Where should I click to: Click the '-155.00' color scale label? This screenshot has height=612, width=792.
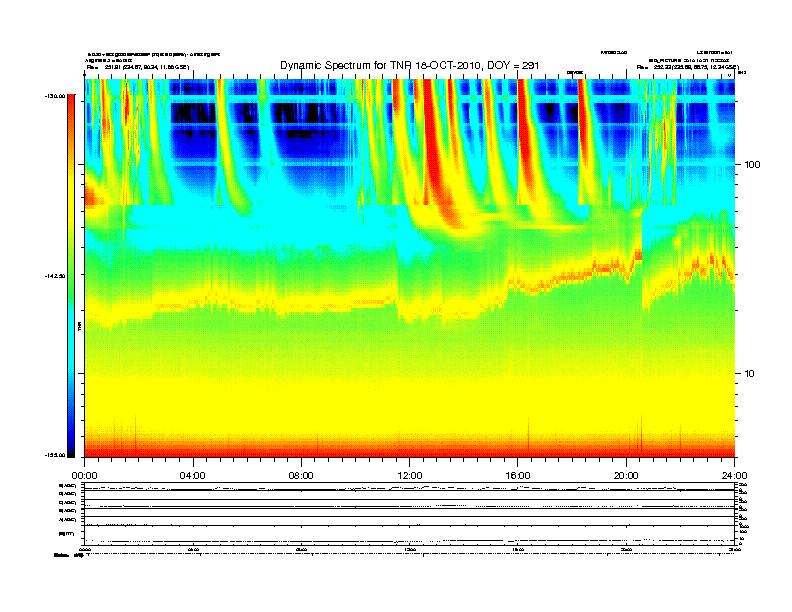coord(55,455)
